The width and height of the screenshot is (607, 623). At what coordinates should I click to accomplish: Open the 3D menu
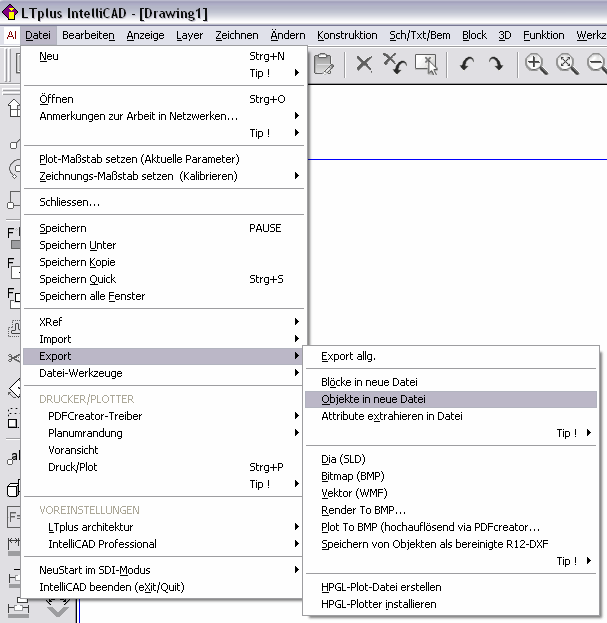[x=505, y=35]
